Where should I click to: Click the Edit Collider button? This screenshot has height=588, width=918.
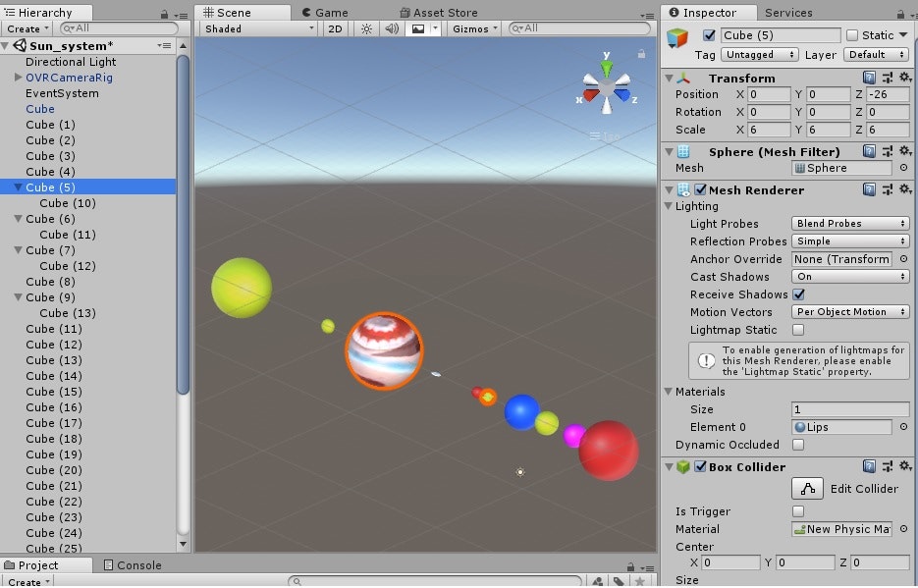807,489
